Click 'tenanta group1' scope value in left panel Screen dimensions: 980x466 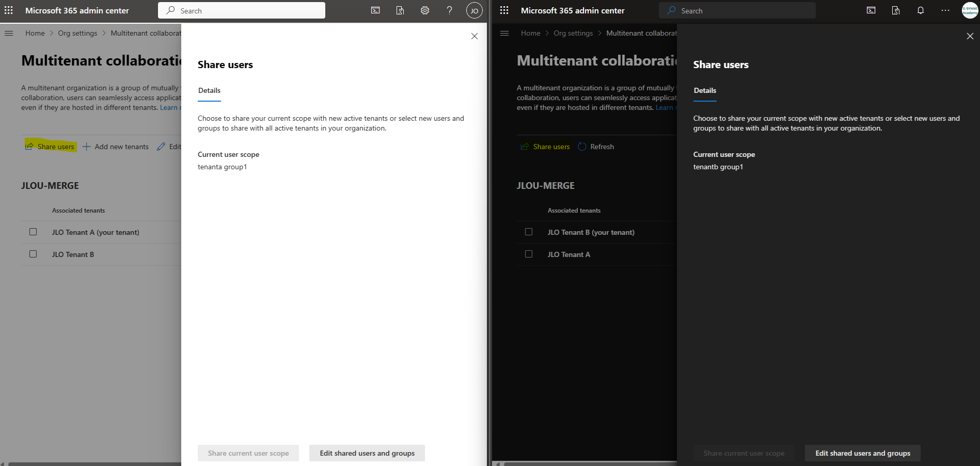pos(222,167)
